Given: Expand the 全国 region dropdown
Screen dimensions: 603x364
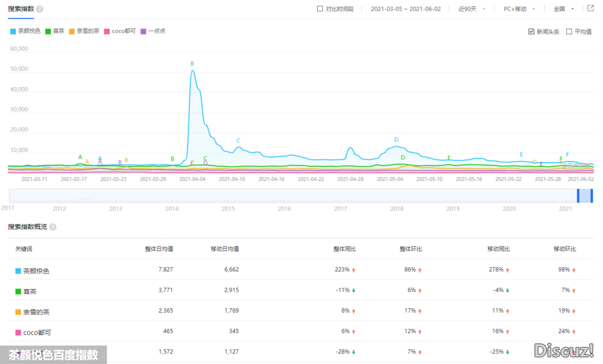Looking at the screenshot, I should point(563,9).
